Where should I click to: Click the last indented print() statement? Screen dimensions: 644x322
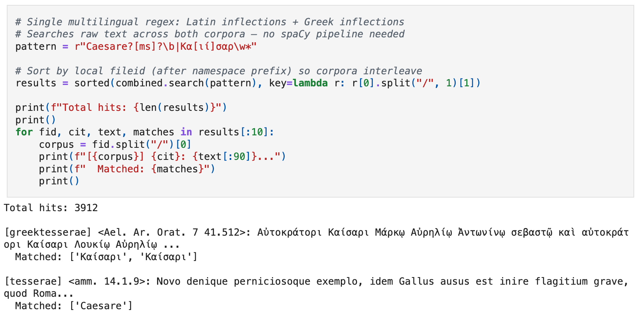[x=59, y=181]
